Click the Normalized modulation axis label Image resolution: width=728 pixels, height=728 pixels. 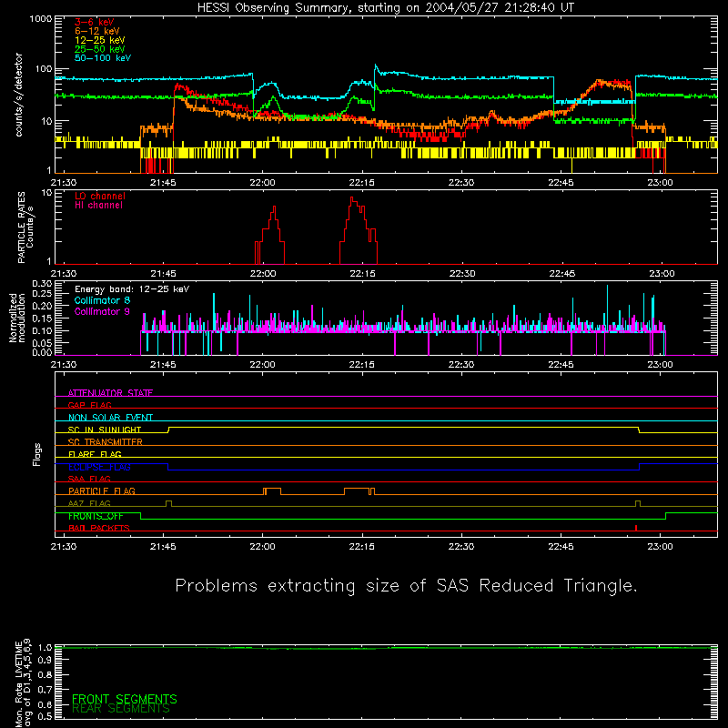point(17,318)
